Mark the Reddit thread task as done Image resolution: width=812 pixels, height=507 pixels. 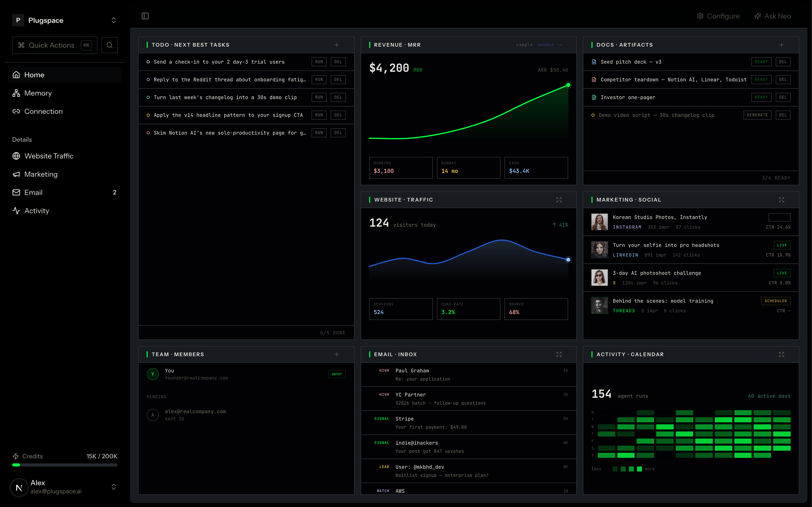(148, 80)
